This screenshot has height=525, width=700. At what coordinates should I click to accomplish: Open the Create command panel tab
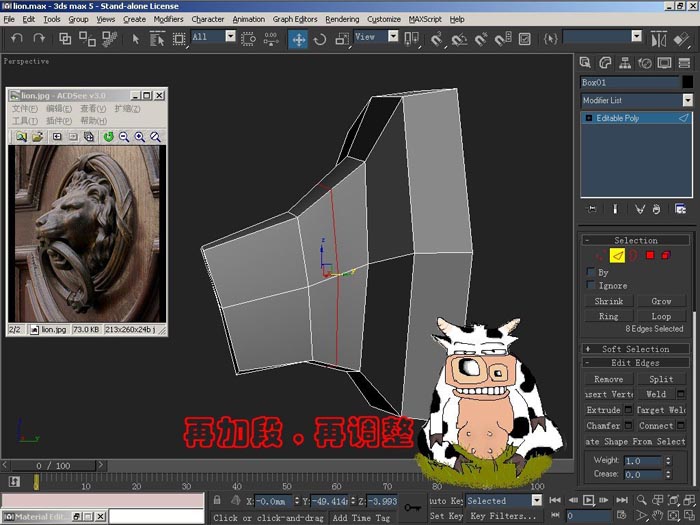[585, 63]
